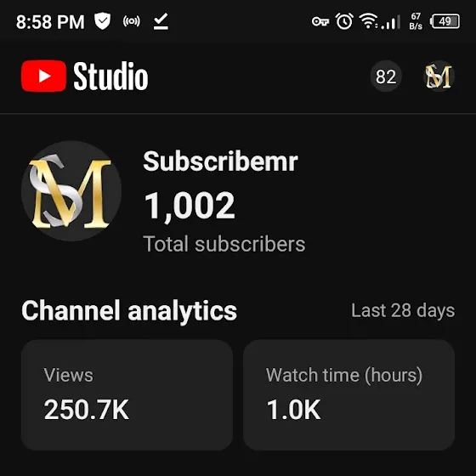Tap the large SM channel profile picture
The height and width of the screenshot is (476, 476).
point(71,190)
